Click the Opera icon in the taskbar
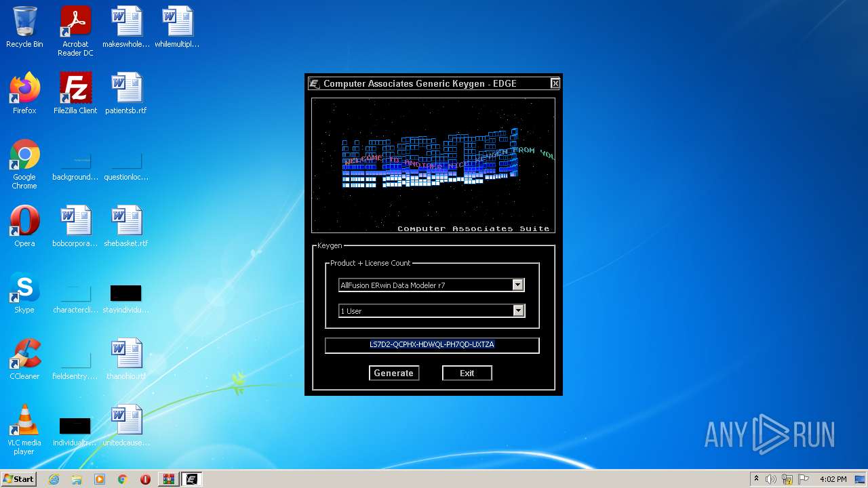 (145, 479)
